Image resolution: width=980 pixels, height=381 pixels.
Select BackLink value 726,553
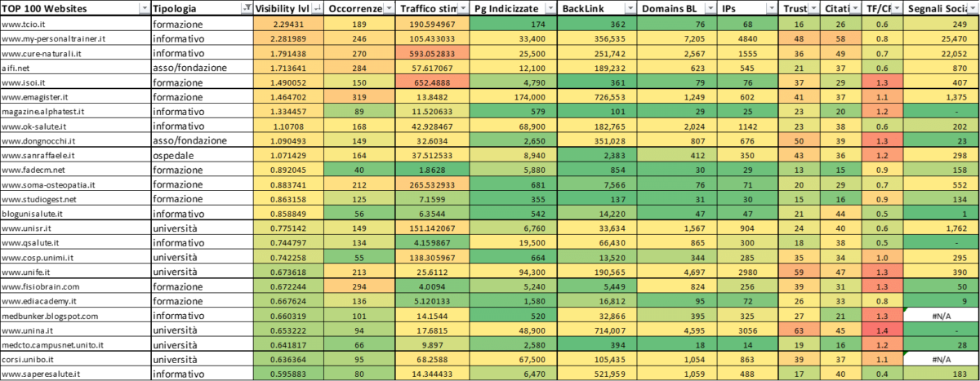pyautogui.click(x=597, y=98)
